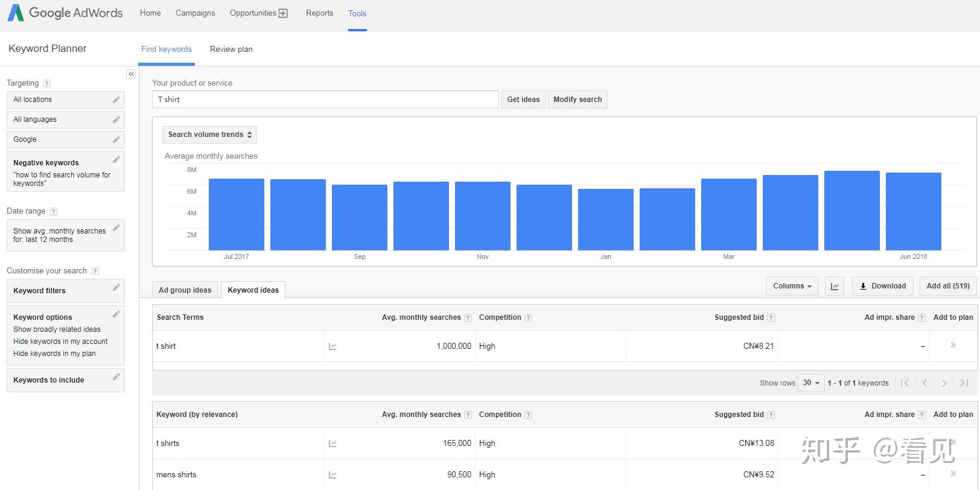Collapse the left targeting sidebar
This screenshot has height=490, width=980.
131,74
